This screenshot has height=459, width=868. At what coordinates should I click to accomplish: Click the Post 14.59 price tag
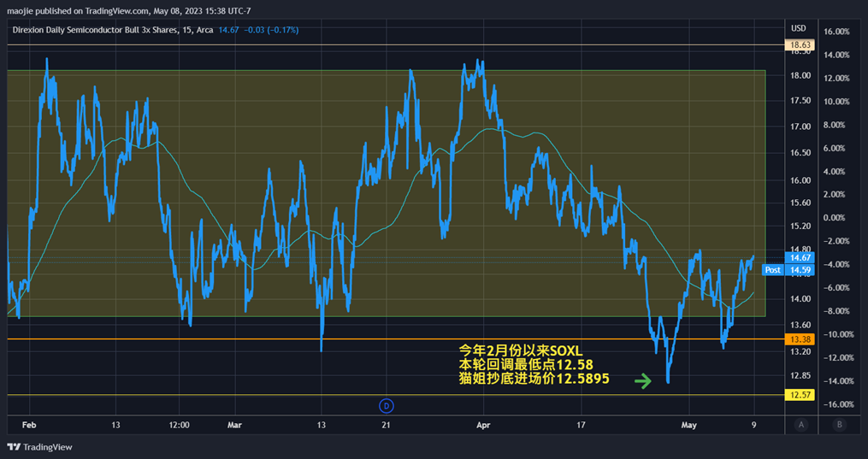[x=788, y=270]
